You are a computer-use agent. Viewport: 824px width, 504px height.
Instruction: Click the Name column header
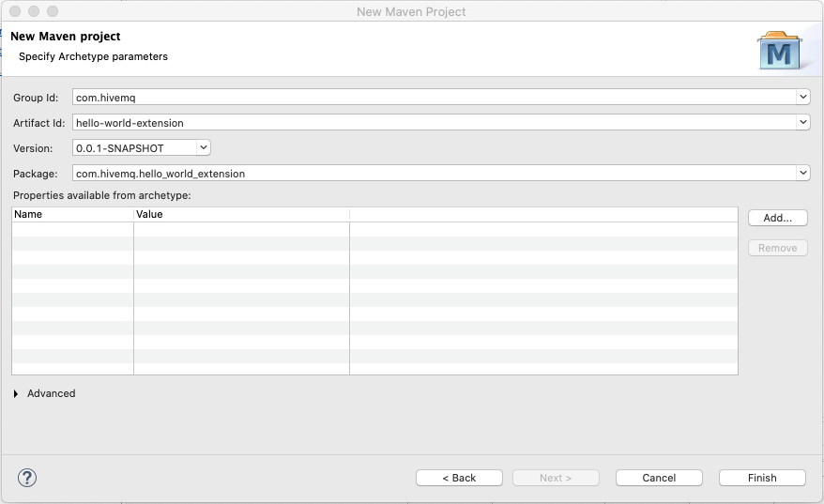coord(72,214)
